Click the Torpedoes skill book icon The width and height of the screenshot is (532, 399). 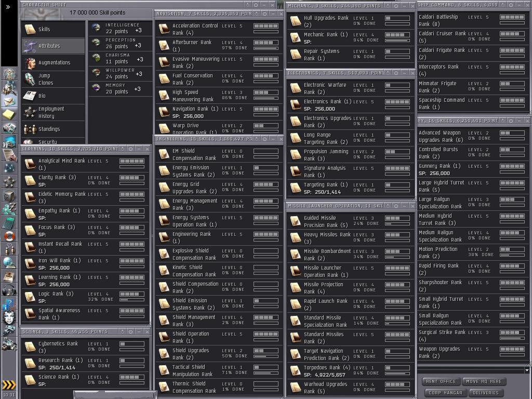[x=296, y=371]
